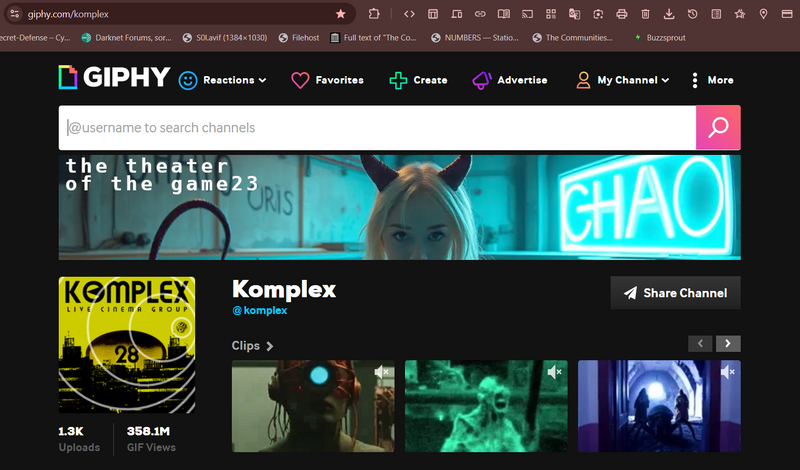Open the browser extensions puzzle icon

374,14
